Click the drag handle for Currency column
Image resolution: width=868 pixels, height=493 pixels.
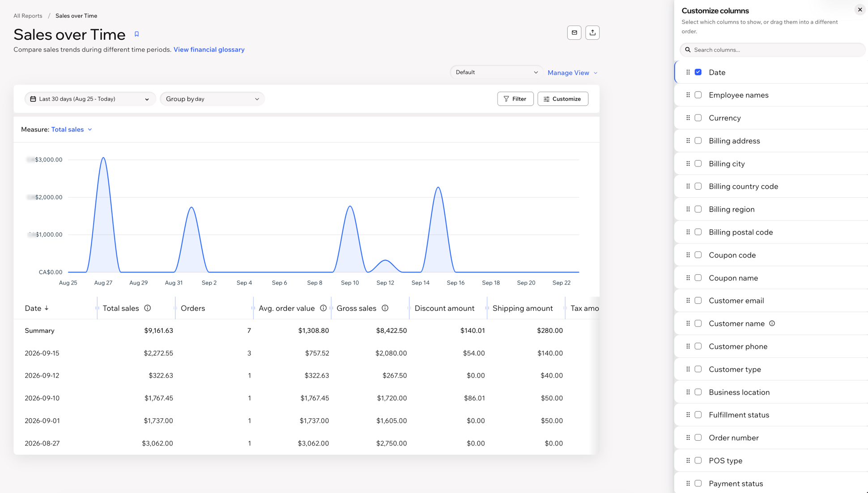point(688,118)
